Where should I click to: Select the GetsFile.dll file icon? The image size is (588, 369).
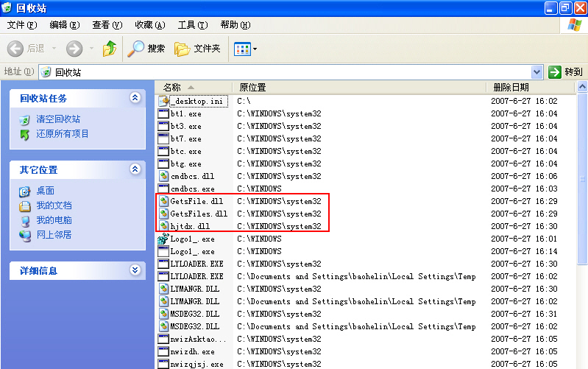coord(163,201)
